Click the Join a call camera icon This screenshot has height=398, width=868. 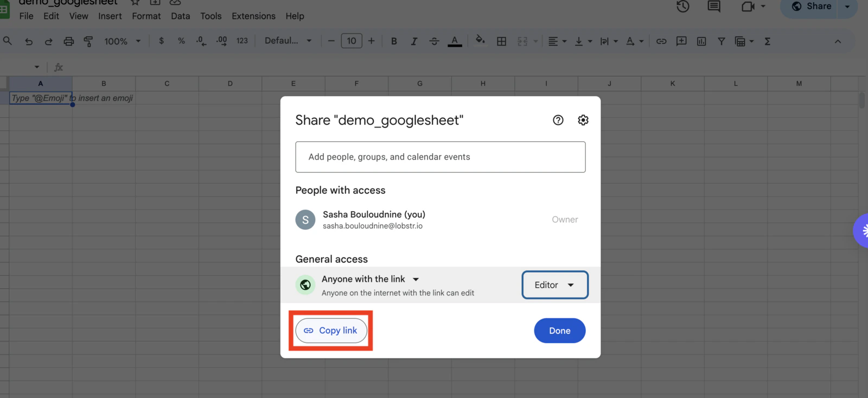[748, 6]
